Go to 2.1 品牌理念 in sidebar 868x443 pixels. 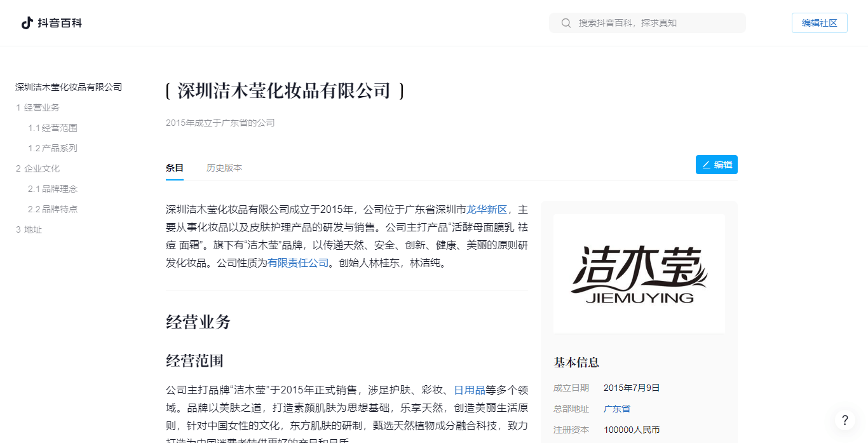click(x=53, y=189)
